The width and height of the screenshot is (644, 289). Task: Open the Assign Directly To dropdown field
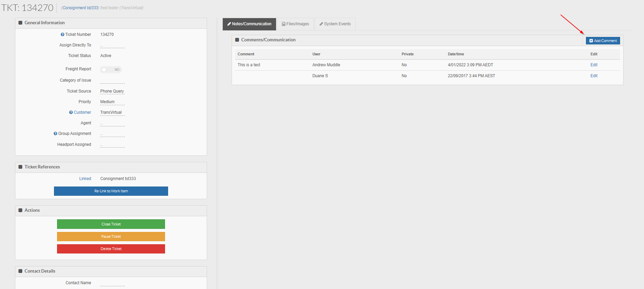pyautogui.click(x=112, y=45)
